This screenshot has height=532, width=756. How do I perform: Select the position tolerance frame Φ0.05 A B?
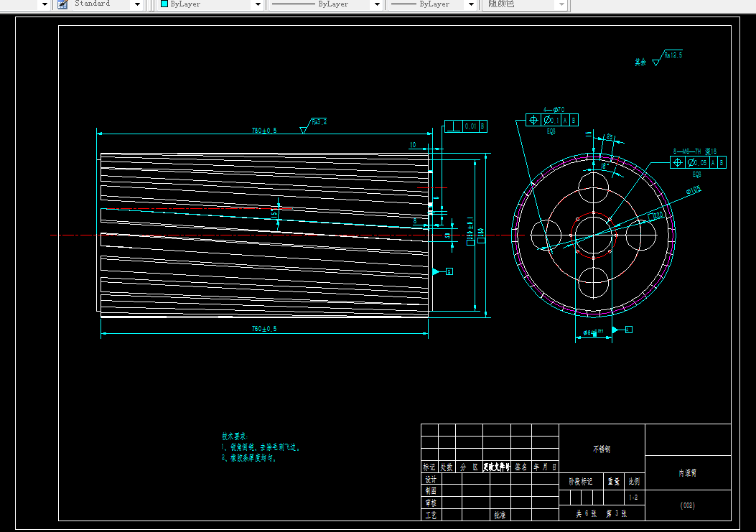click(x=698, y=162)
